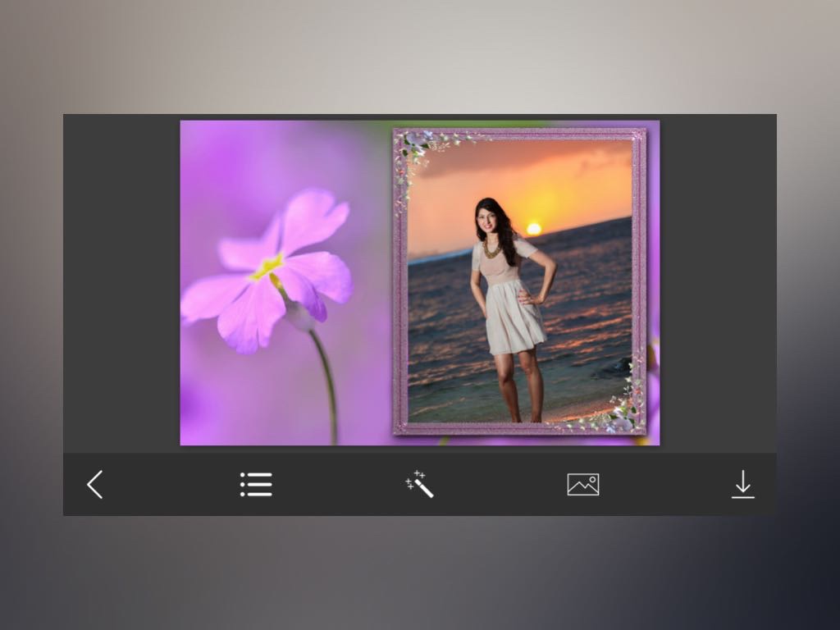Image resolution: width=840 pixels, height=630 pixels.
Task: Select the magic wand effects tool
Action: pos(420,485)
